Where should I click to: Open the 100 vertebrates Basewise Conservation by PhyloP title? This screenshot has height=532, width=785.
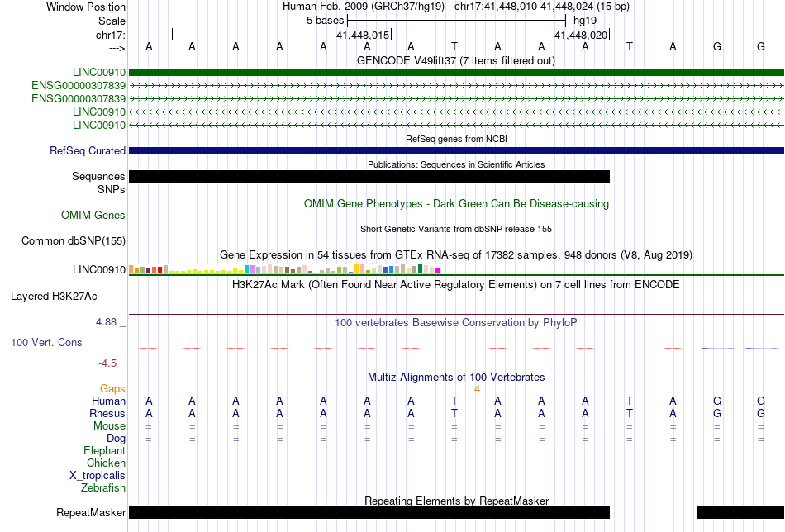point(456,323)
